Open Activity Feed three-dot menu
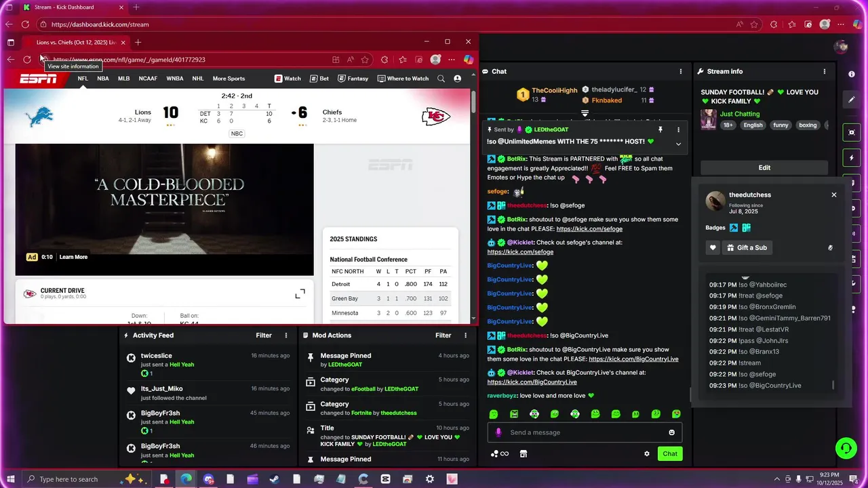Viewport: 868px width, 488px height. (x=286, y=335)
